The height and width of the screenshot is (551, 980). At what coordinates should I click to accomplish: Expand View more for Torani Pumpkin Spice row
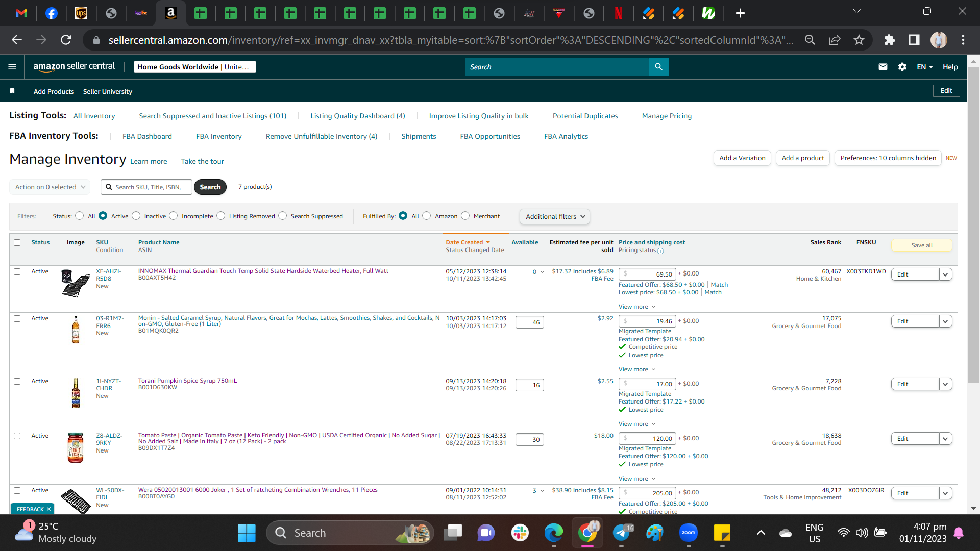pyautogui.click(x=637, y=424)
